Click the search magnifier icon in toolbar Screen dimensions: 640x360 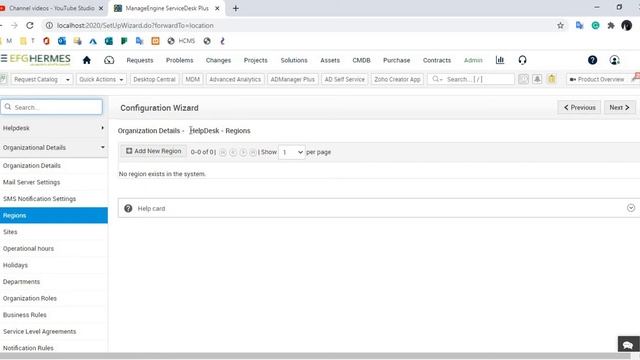pyautogui.click(x=436, y=79)
